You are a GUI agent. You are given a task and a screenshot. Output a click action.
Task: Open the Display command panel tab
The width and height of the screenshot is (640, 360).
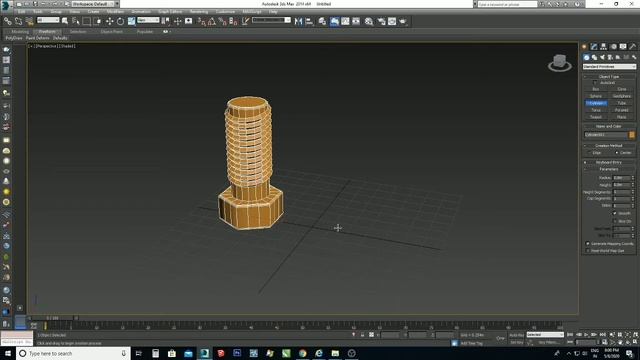click(x=623, y=47)
